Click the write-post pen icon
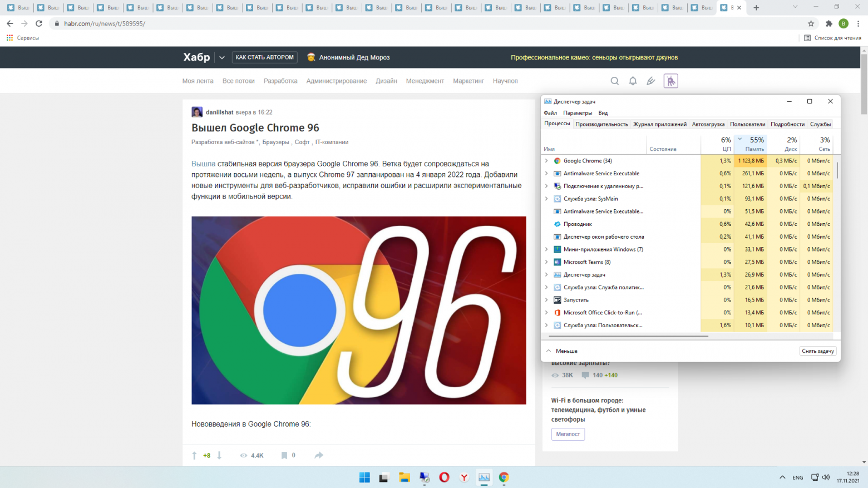 [650, 81]
